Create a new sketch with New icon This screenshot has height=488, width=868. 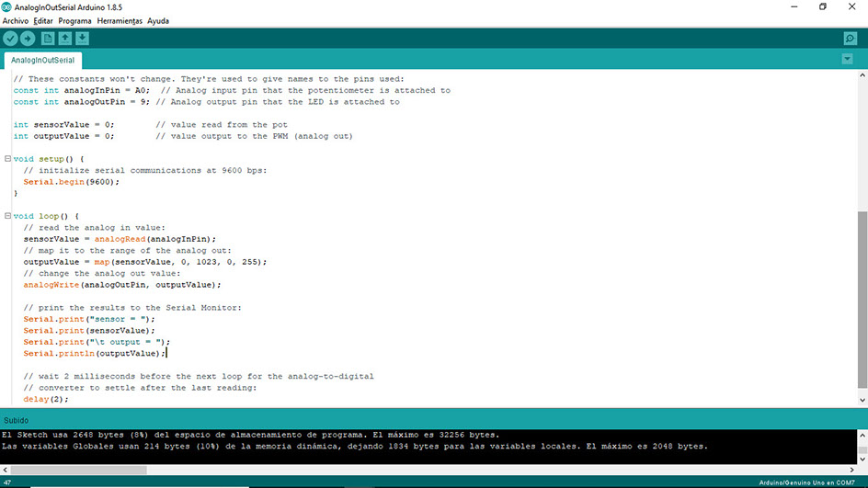pyautogui.click(x=48, y=39)
